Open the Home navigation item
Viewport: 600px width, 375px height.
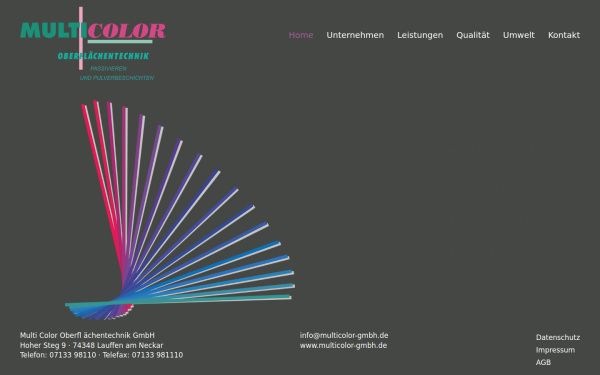pyautogui.click(x=301, y=35)
